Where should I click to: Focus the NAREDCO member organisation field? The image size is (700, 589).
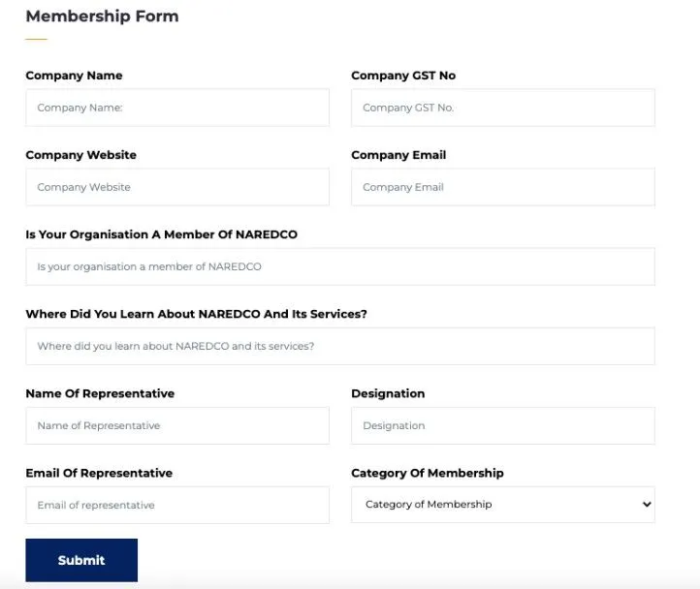point(339,266)
